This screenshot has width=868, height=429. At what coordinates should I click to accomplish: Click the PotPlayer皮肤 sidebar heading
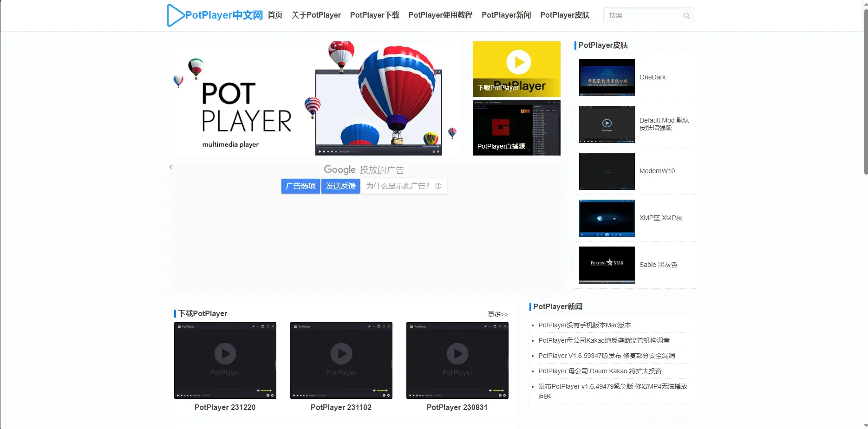603,45
